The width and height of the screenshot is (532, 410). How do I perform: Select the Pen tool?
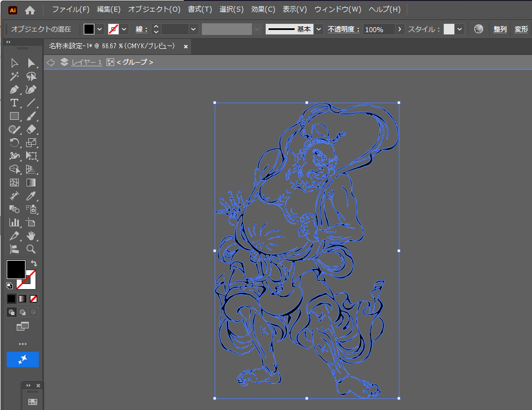[x=14, y=90]
